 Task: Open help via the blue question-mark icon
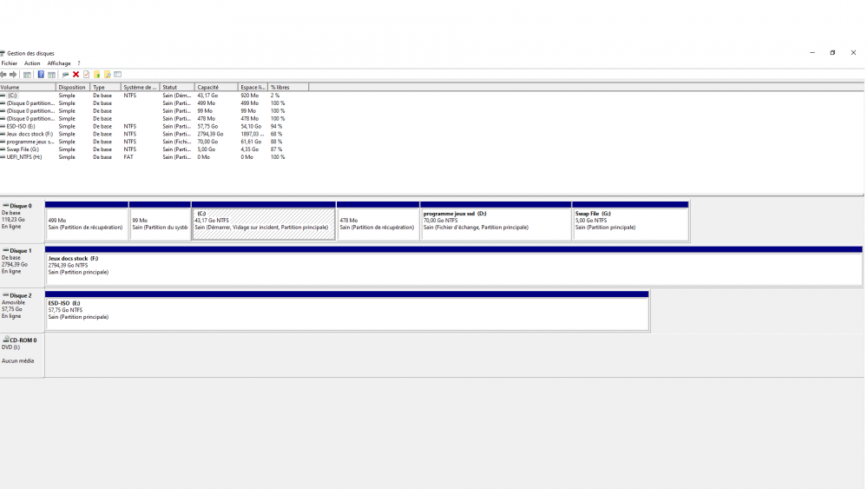[41, 75]
